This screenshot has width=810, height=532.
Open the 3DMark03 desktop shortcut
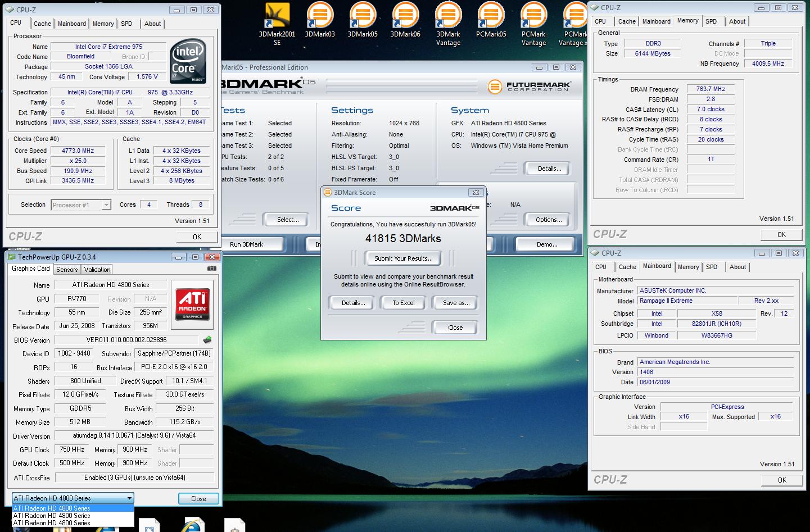tap(320, 20)
